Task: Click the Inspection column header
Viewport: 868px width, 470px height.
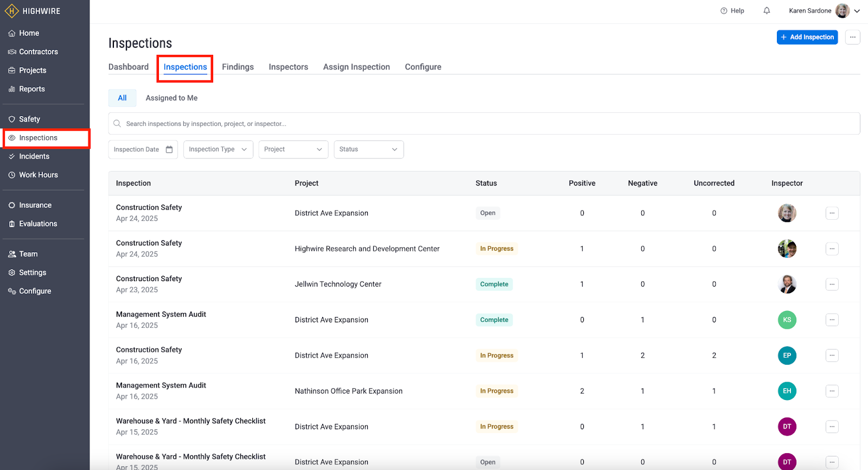Action: click(x=133, y=183)
